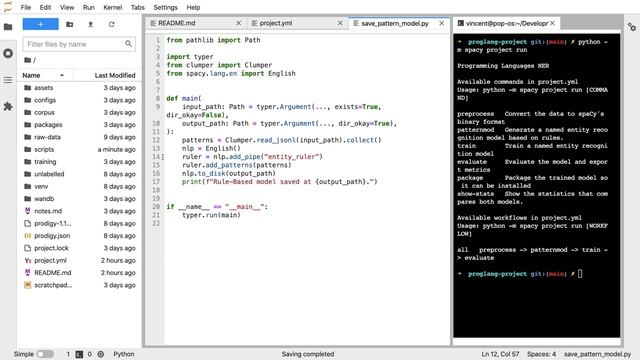Open the Help menu
The image size is (640, 360).
coord(193,7)
